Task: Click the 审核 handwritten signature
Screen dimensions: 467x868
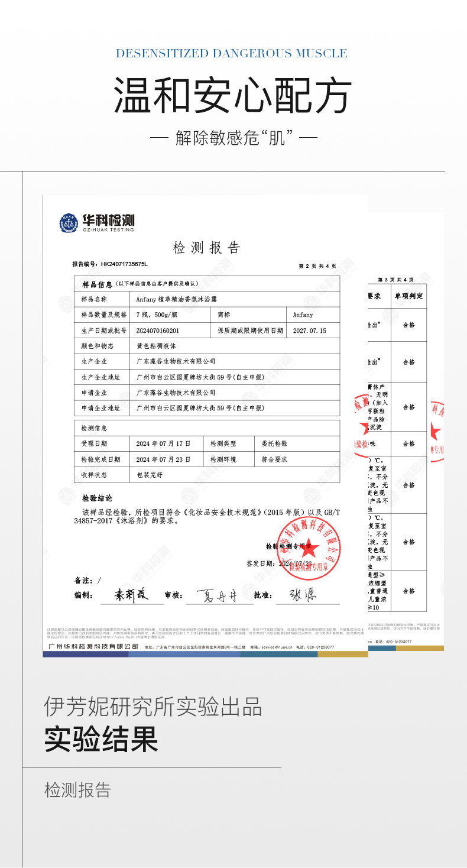Action: 215,595
